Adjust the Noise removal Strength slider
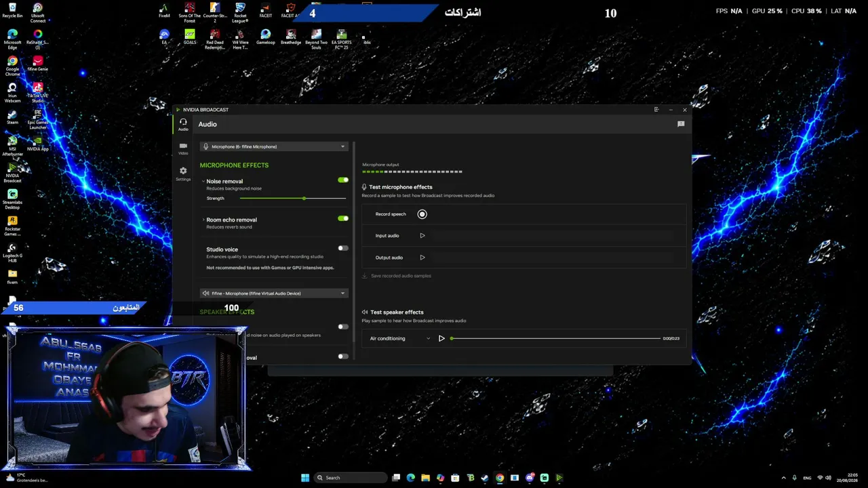 pos(293,199)
